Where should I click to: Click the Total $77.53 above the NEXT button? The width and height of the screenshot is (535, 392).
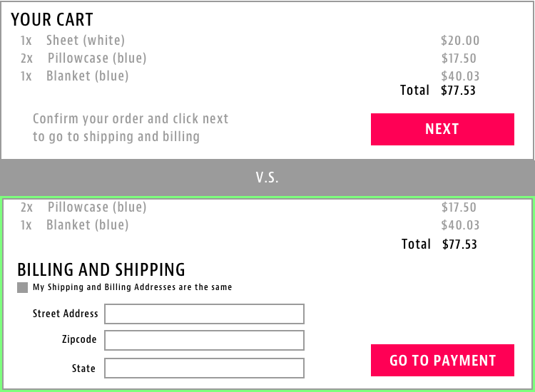pos(438,91)
